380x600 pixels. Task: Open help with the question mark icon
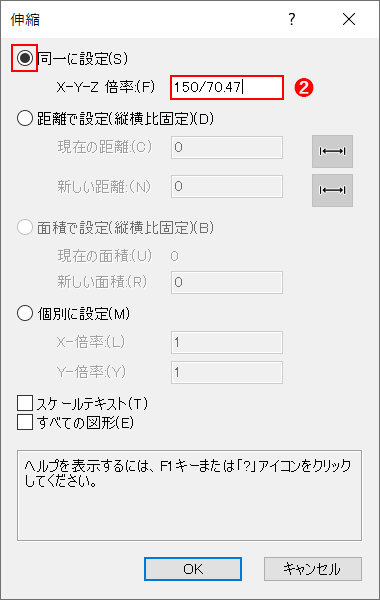292,19
